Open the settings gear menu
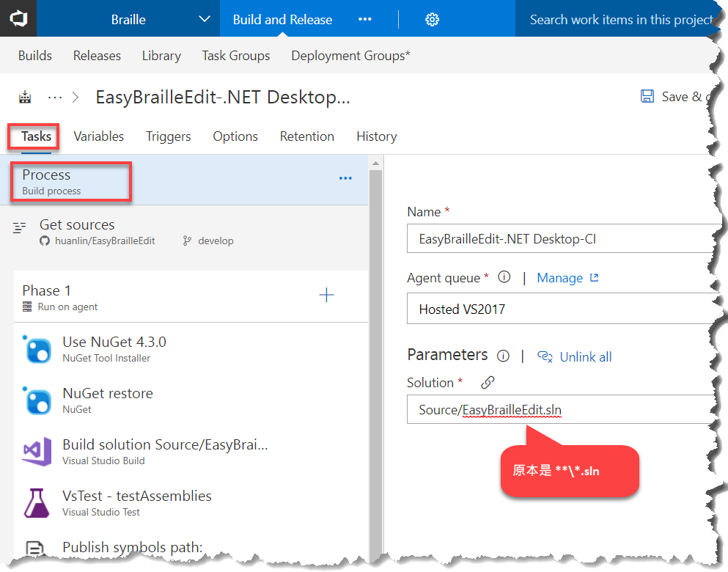The height and width of the screenshot is (572, 728). click(x=432, y=20)
